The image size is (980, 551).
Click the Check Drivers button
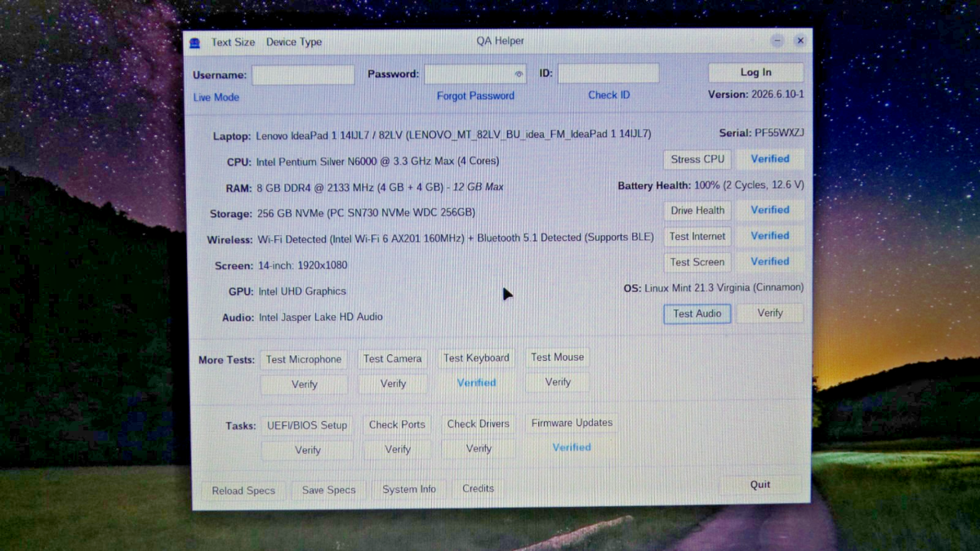479,424
